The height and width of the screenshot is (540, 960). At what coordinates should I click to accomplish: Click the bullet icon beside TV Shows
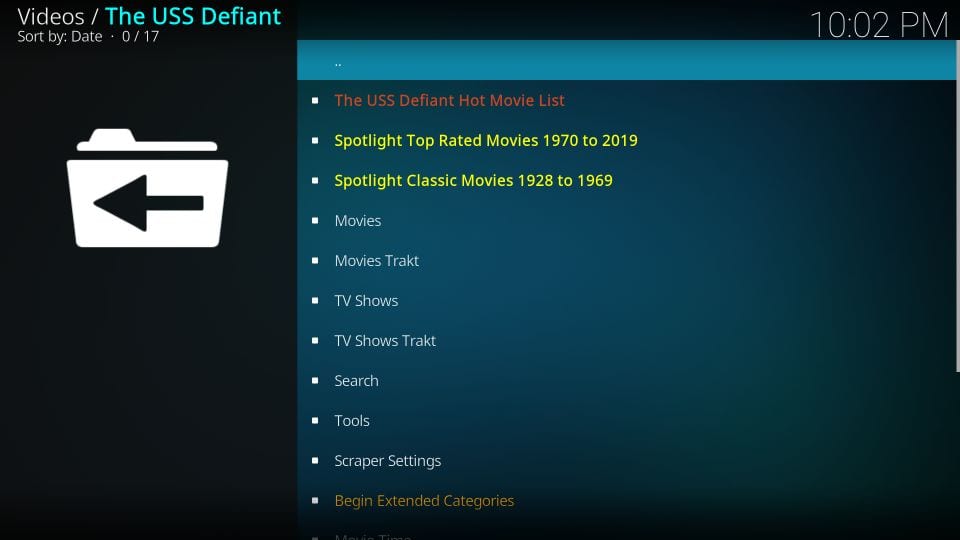[315, 301]
